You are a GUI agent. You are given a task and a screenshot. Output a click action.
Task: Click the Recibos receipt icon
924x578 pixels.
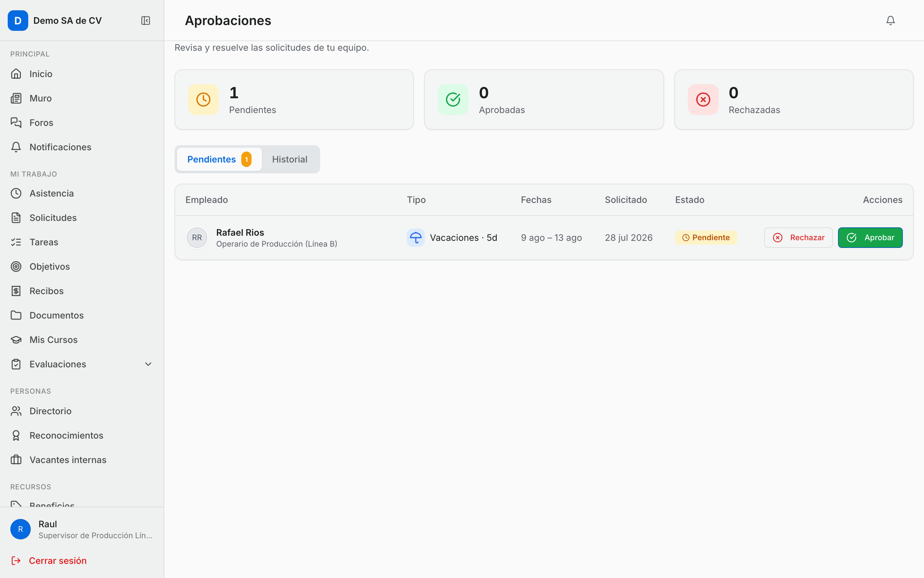[16, 291]
